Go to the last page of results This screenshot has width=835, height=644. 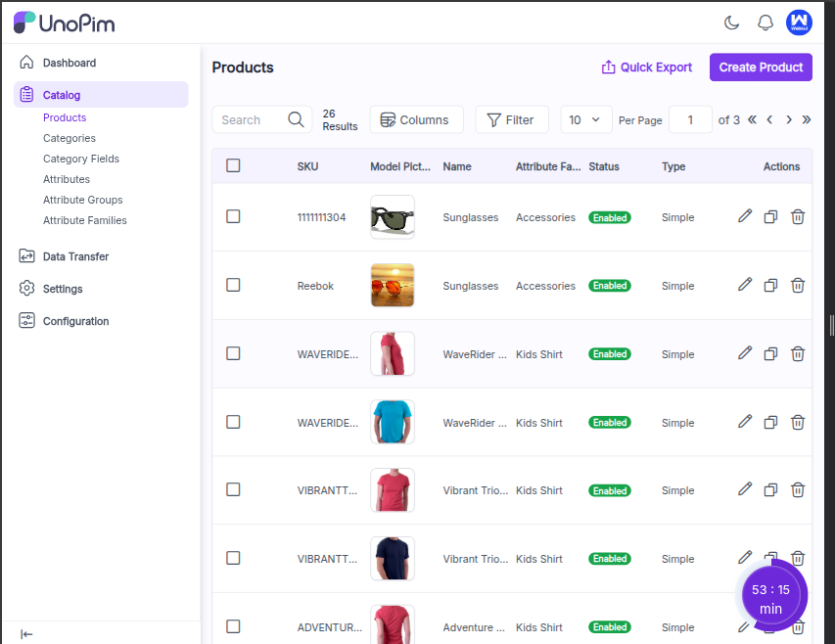pyautogui.click(x=807, y=119)
